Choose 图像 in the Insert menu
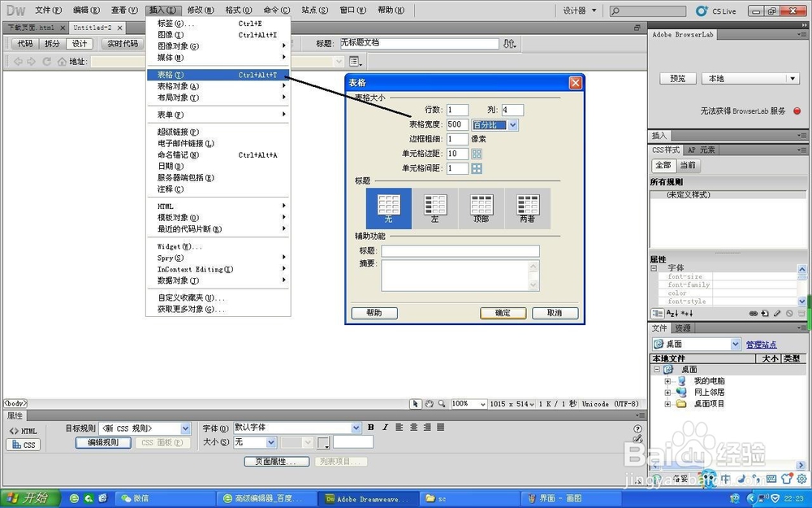This screenshot has height=508, width=812. 218,35
